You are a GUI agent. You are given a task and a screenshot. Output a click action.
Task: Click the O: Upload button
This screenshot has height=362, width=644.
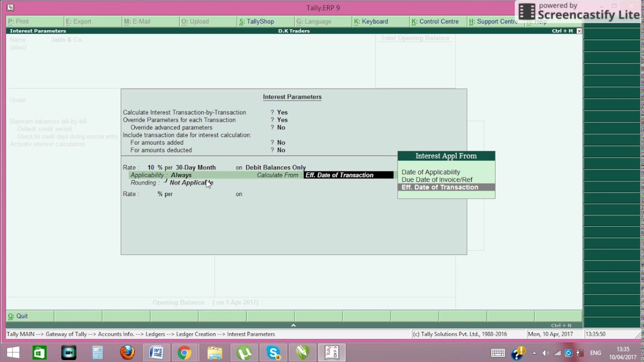[x=208, y=22]
